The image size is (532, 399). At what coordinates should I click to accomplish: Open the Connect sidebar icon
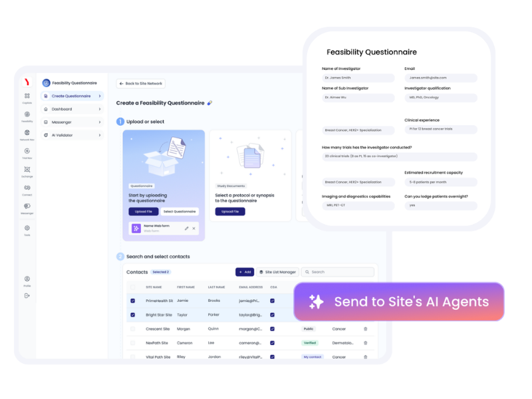(x=27, y=188)
